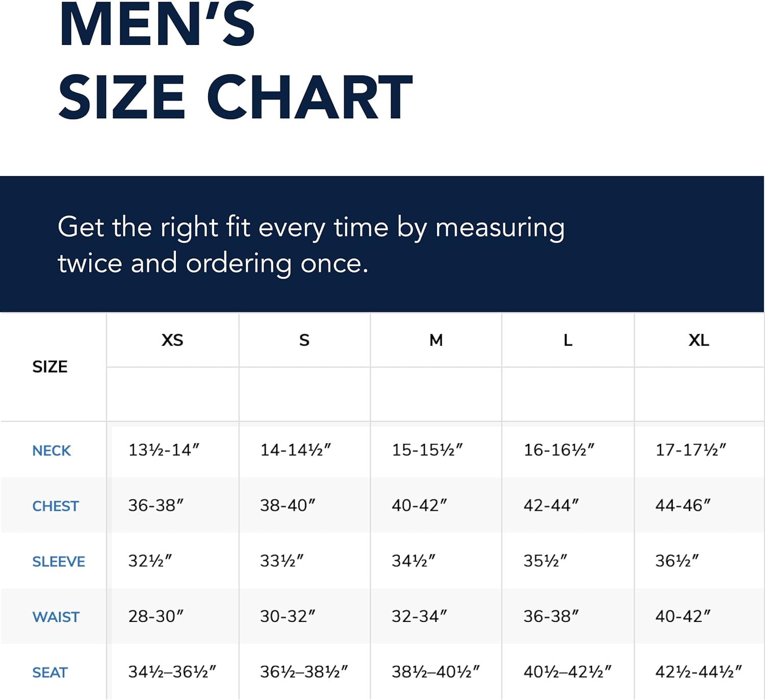Click the Men's Size Chart title
The width and height of the screenshot is (765, 700).
pyautogui.click(x=235, y=61)
